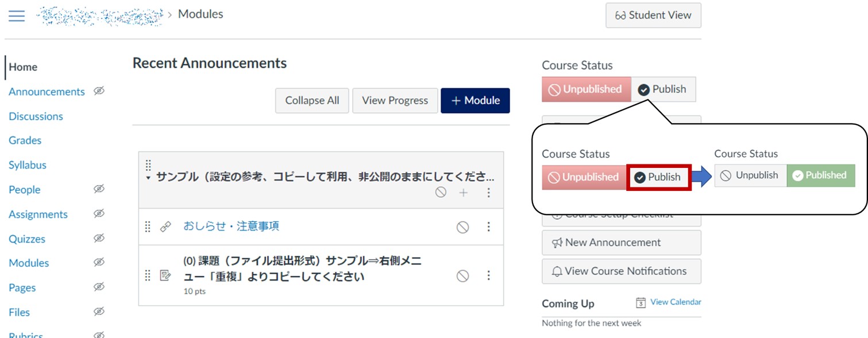Screen dimensions: 868x338
Task: Open the hamburger navigation menu
Action: 17,16
